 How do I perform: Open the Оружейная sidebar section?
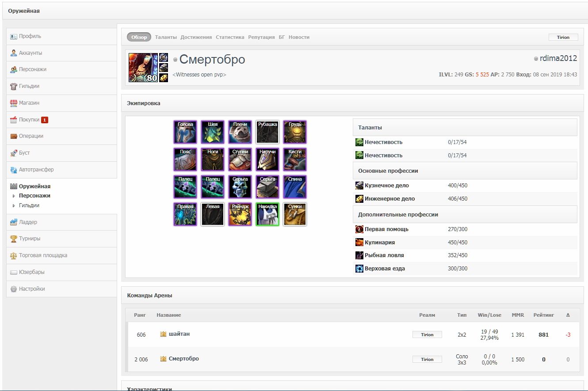[x=34, y=186]
